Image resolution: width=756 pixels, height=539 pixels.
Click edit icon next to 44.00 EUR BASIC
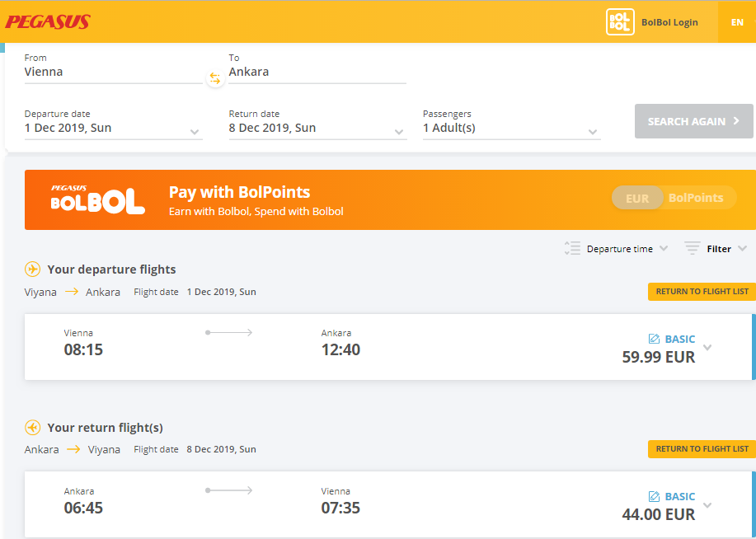tap(654, 497)
